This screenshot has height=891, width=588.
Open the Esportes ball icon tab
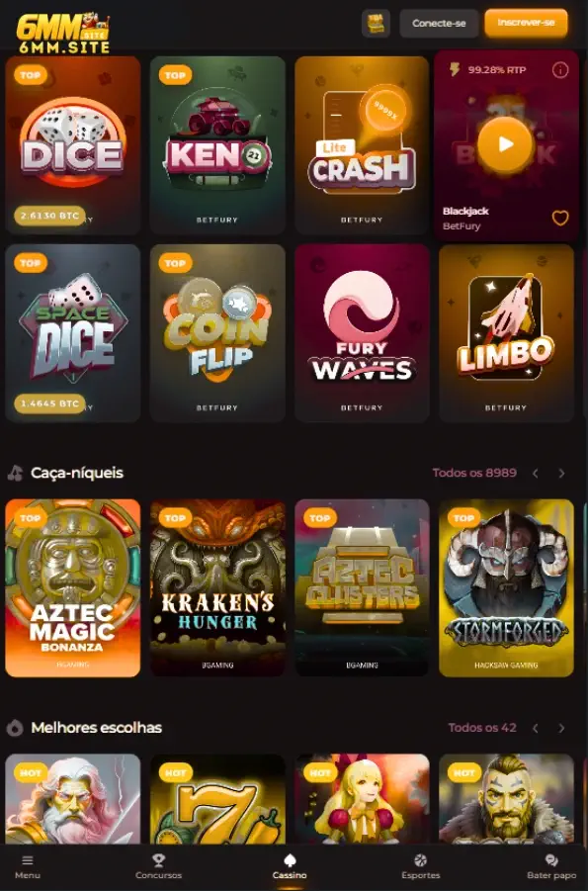tap(420, 866)
